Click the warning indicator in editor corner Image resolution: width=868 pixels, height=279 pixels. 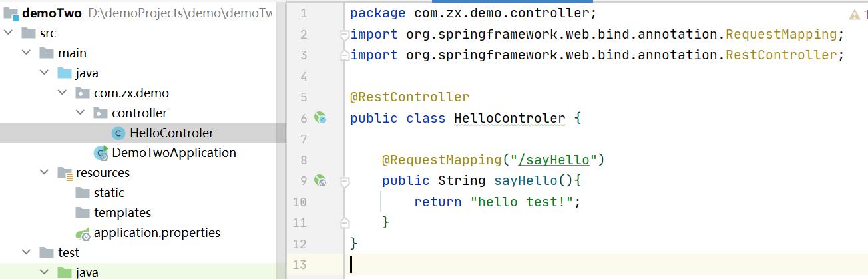[x=855, y=14]
